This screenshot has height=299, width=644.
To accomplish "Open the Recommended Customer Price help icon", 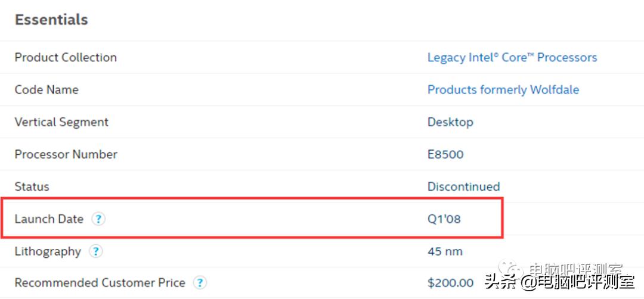I will click(200, 283).
